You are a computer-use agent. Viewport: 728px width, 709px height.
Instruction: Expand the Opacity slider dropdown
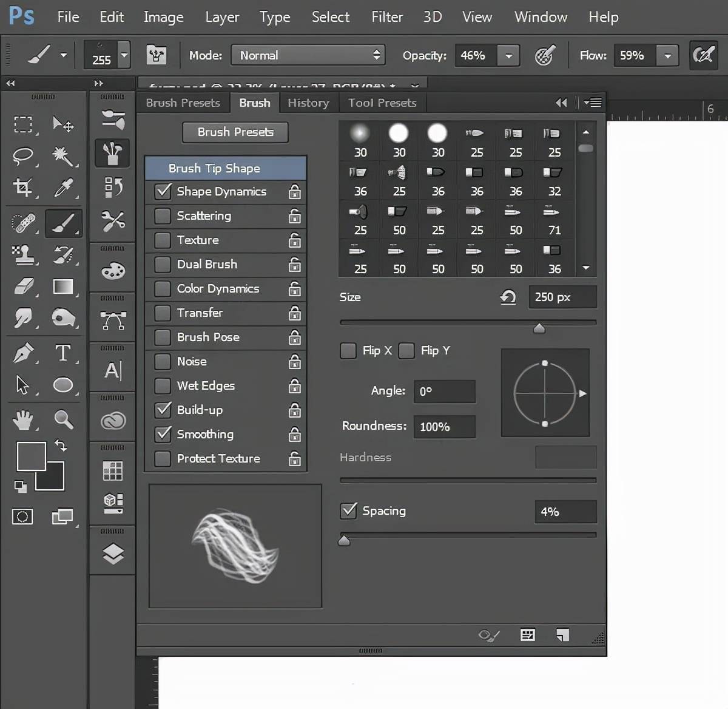(508, 56)
